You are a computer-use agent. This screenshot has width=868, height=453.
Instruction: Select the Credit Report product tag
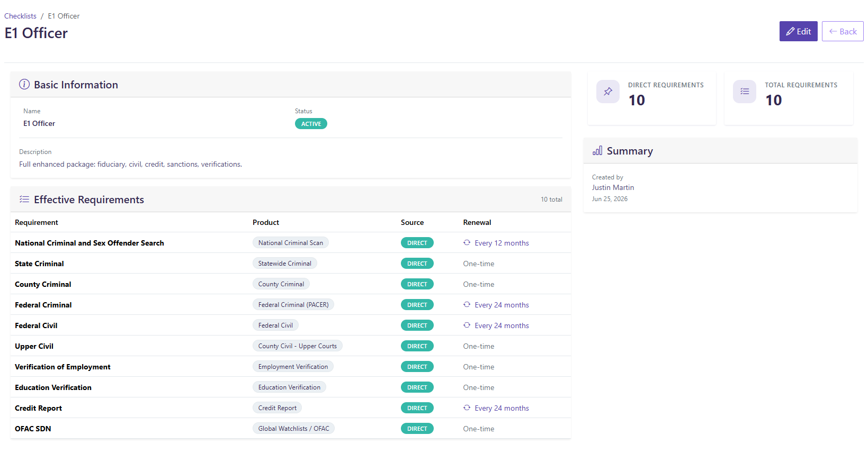278,407
